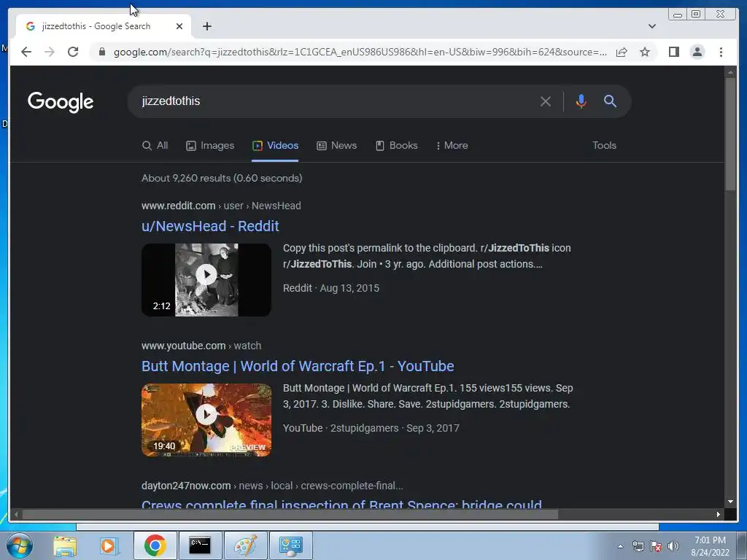Open the Paint taskbar window
747x560 pixels.
tap(245, 545)
